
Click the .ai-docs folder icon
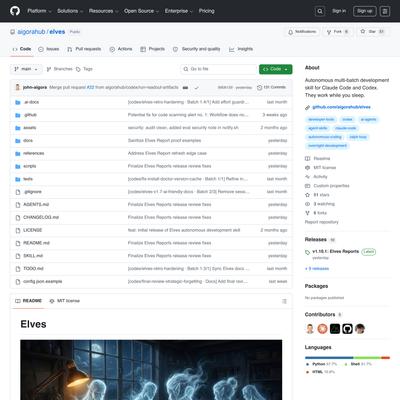pos(18,102)
